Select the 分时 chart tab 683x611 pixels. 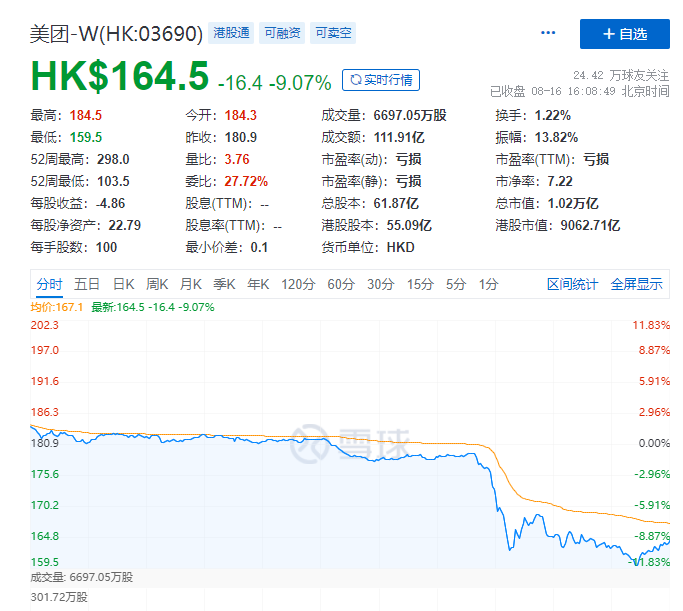click(x=49, y=284)
